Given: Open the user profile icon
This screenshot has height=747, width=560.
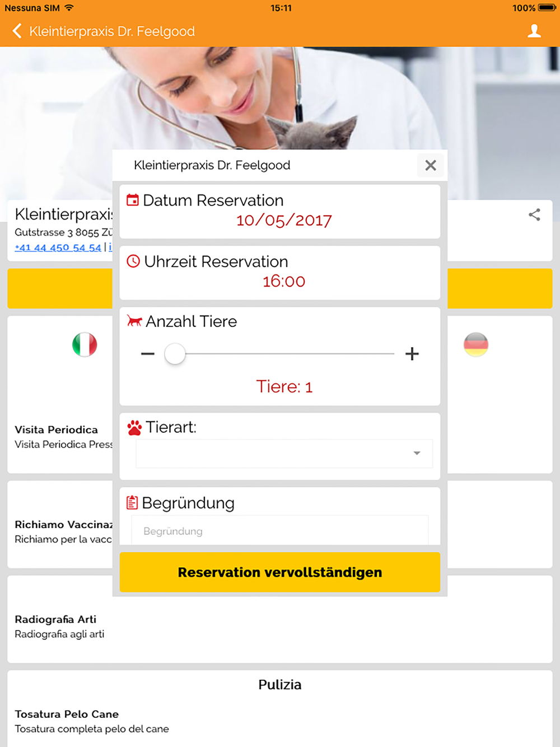Looking at the screenshot, I should coord(534,31).
